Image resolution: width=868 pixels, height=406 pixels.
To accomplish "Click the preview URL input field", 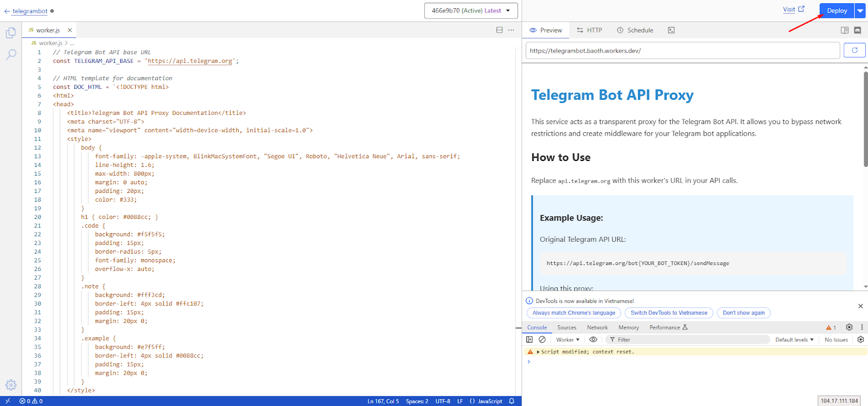I will 682,50.
